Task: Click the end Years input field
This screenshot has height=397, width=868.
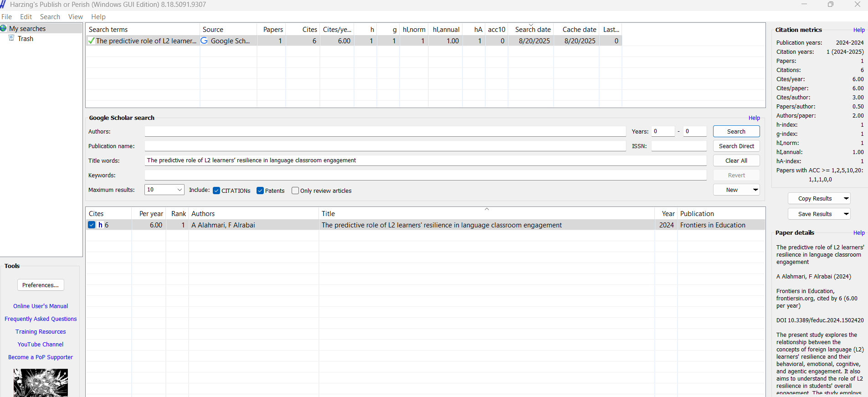Action: pyautogui.click(x=695, y=131)
